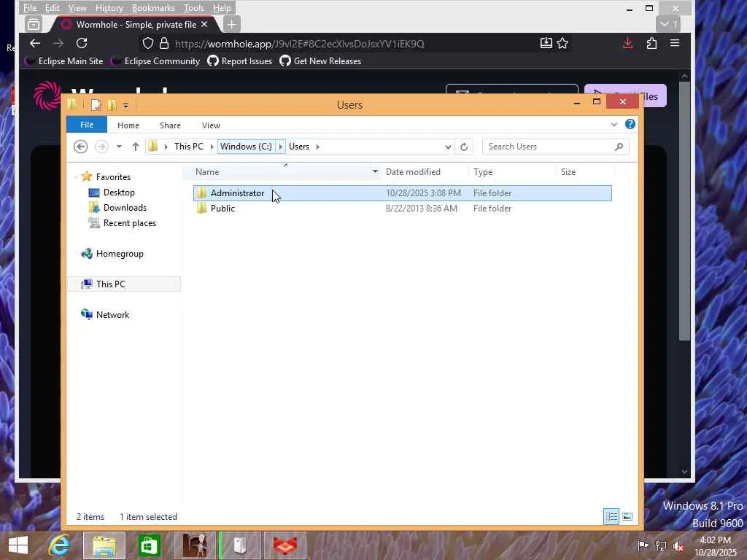Click the site padlock icon in browser
Viewport: 747px width, 560px height.
pos(164,43)
